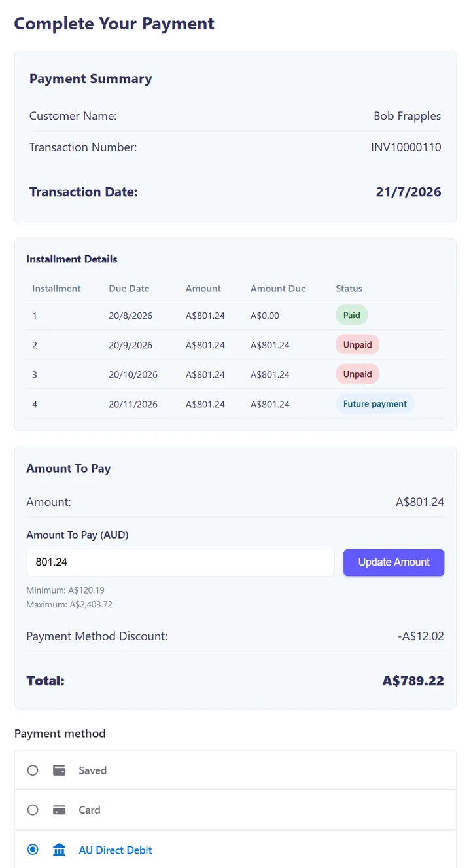The width and height of the screenshot is (471, 868).
Task: Click the Minimum: A$120.19 hint text
Action: (65, 590)
